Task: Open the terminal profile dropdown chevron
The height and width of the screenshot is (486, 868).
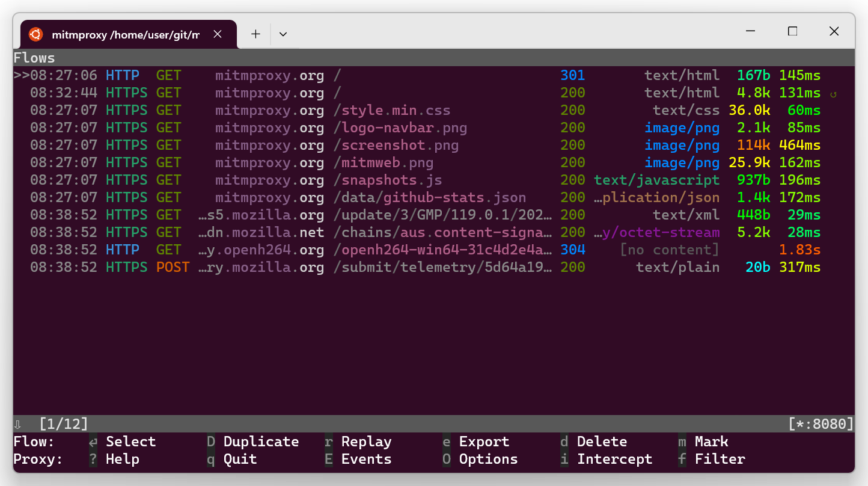Action: [x=283, y=34]
